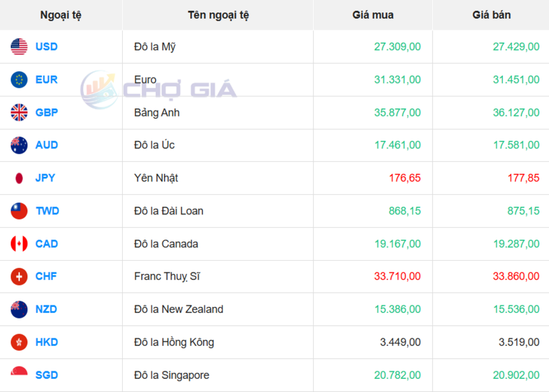Click the Tên ngoại tệ column header
549x392 pixels.
tap(218, 15)
